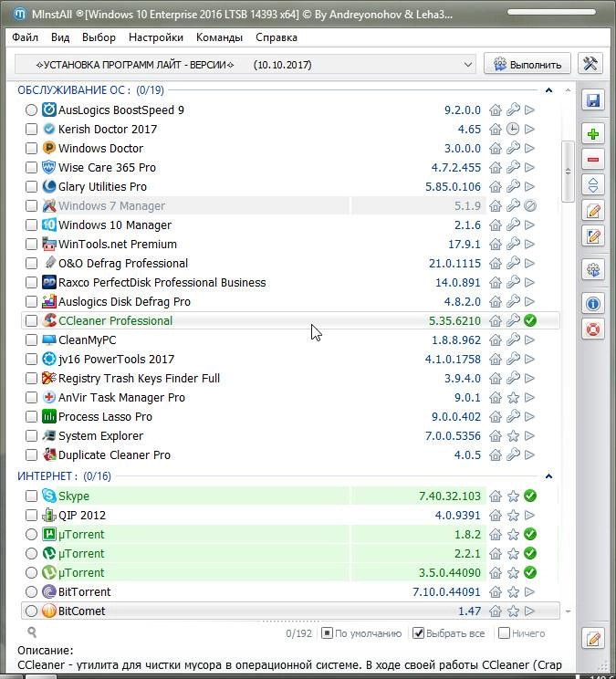Click the 'WinTools.net Premium' entry

tap(118, 245)
